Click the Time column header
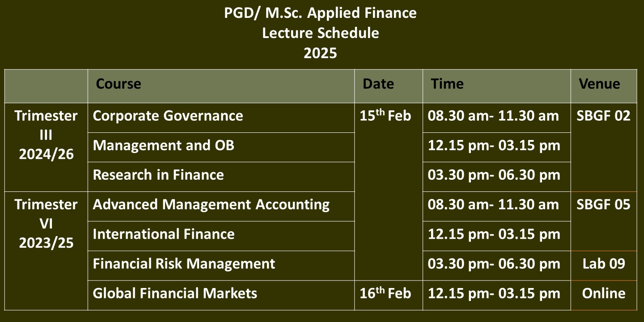The width and height of the screenshot is (644, 322). point(497,86)
